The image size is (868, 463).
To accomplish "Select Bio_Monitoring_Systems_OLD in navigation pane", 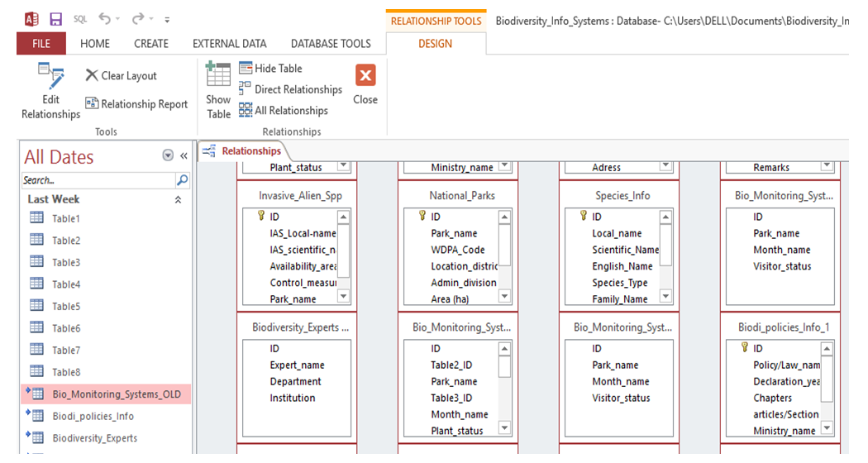I will (116, 394).
